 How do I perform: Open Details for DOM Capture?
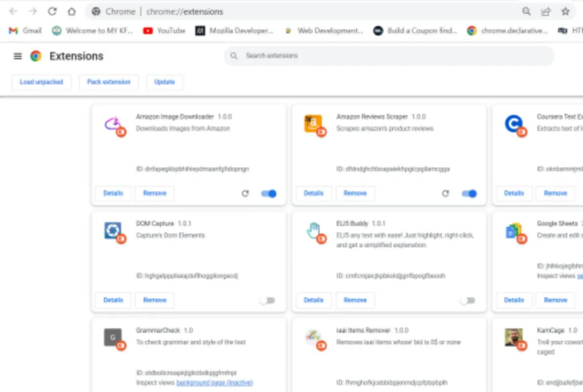click(113, 300)
